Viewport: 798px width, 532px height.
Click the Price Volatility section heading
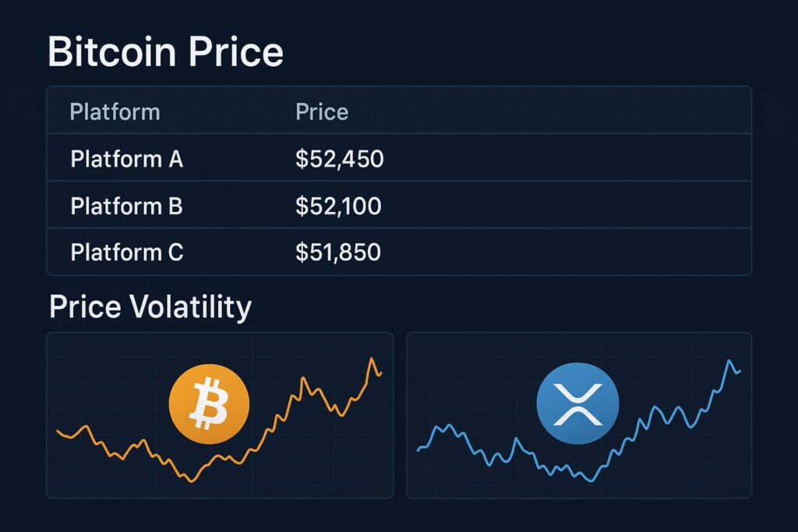click(150, 307)
